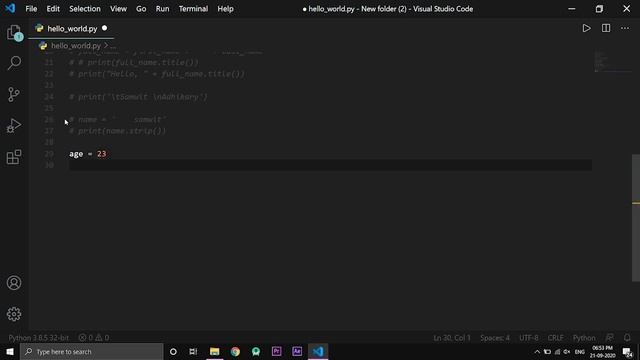Image resolution: width=640 pixels, height=360 pixels.
Task: Click the network icon in system tray
Action: tap(557, 352)
